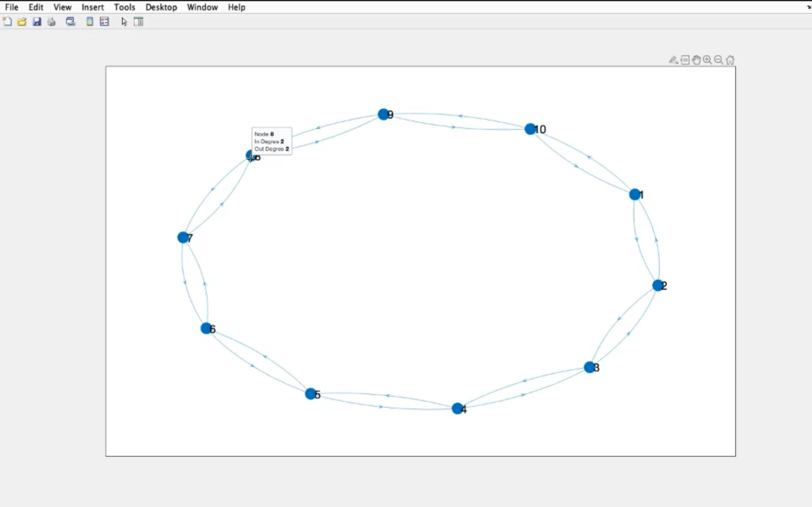
Task: Open the Desktop menu
Action: [x=161, y=7]
